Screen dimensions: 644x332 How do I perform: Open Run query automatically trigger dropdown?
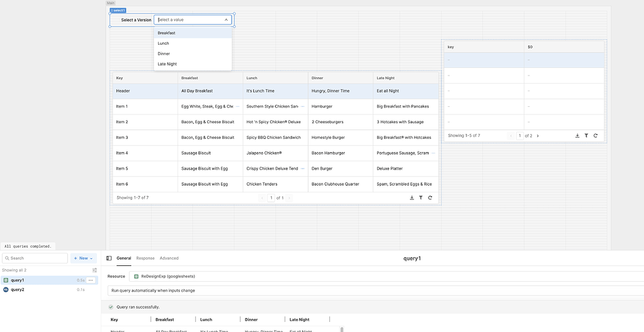pyautogui.click(x=376, y=290)
